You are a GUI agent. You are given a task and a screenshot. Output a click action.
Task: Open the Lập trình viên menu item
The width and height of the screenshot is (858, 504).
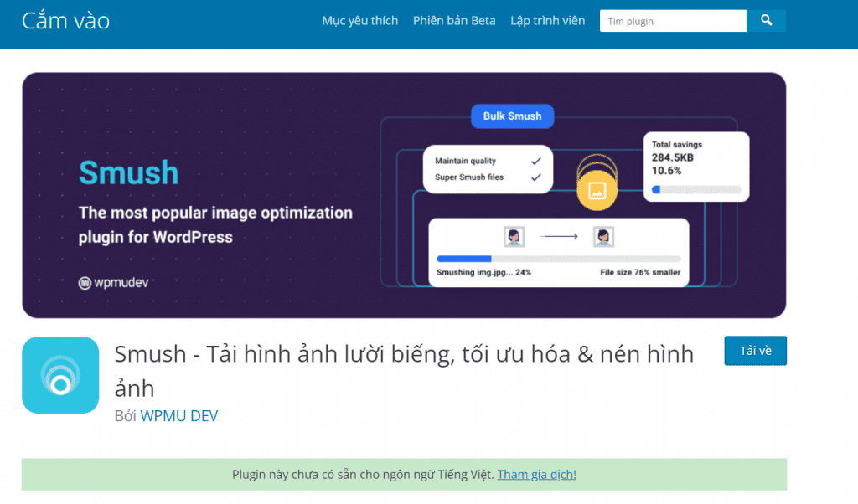(548, 21)
